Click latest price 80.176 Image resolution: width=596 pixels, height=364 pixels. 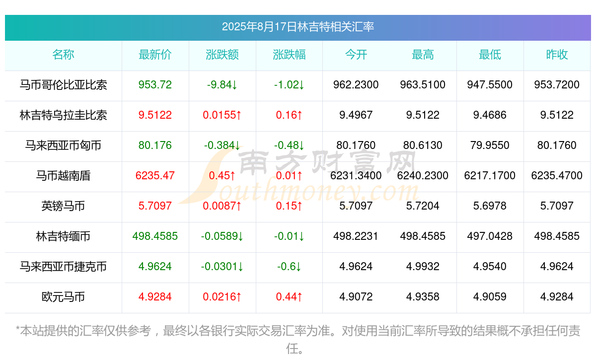coord(155,146)
